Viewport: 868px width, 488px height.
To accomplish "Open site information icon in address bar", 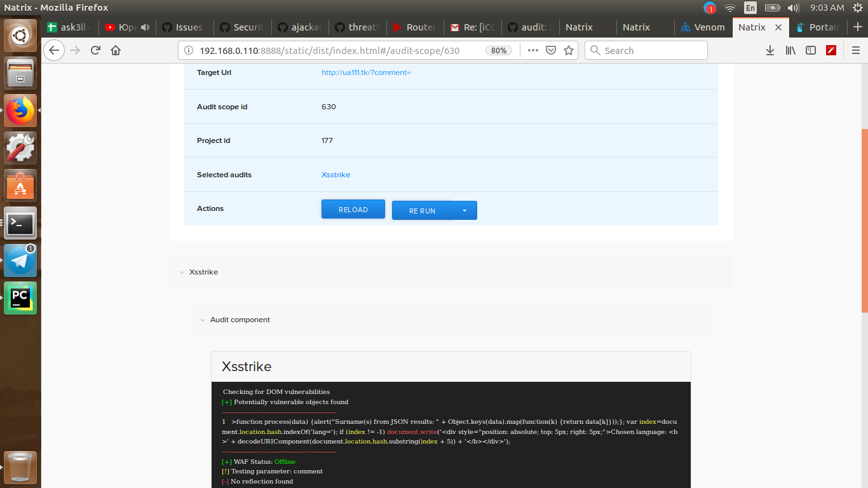I will tap(189, 50).
